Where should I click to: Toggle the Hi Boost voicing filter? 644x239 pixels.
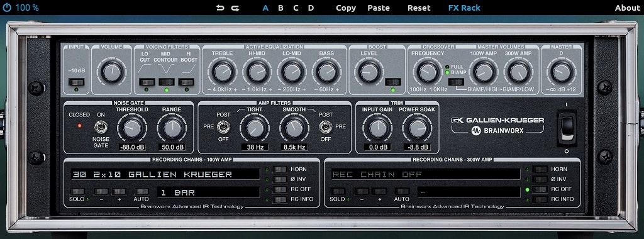(x=186, y=82)
